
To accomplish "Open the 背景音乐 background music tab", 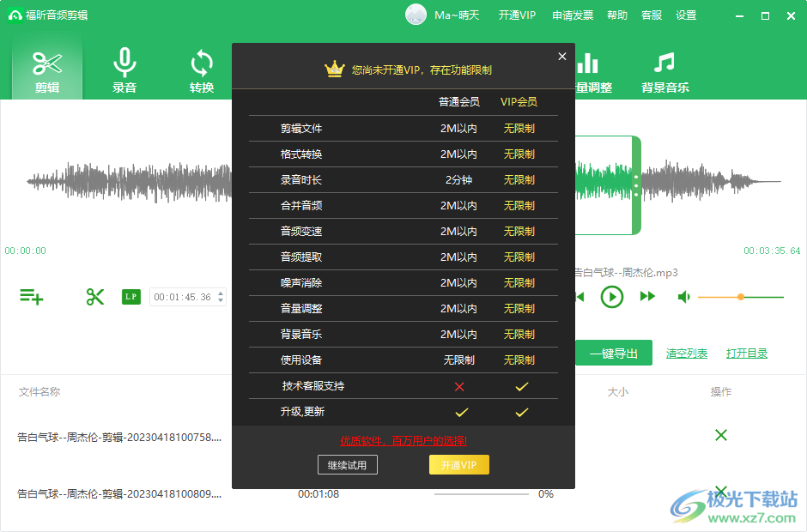I will click(x=664, y=71).
